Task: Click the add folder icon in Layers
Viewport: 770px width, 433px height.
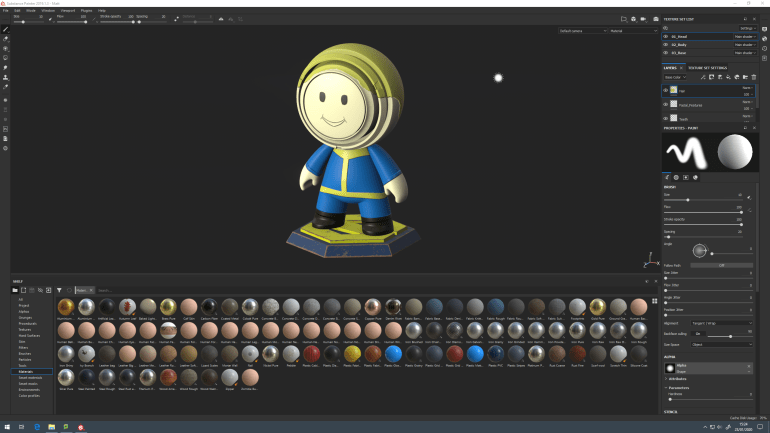Action: [x=745, y=77]
